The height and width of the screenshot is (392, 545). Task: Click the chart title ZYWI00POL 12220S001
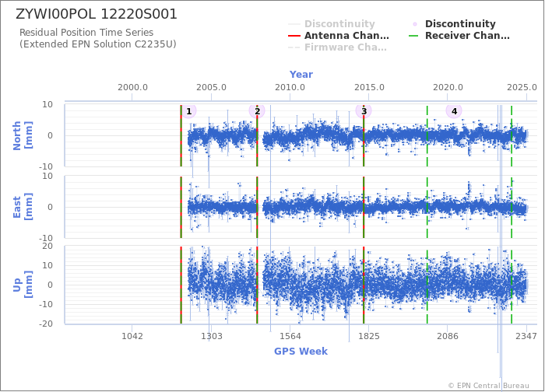97,14
